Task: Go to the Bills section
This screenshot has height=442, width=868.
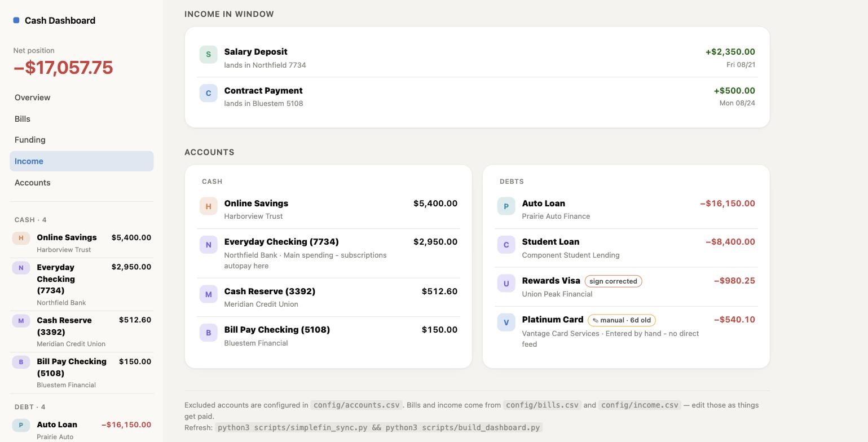Action: [x=81, y=119]
